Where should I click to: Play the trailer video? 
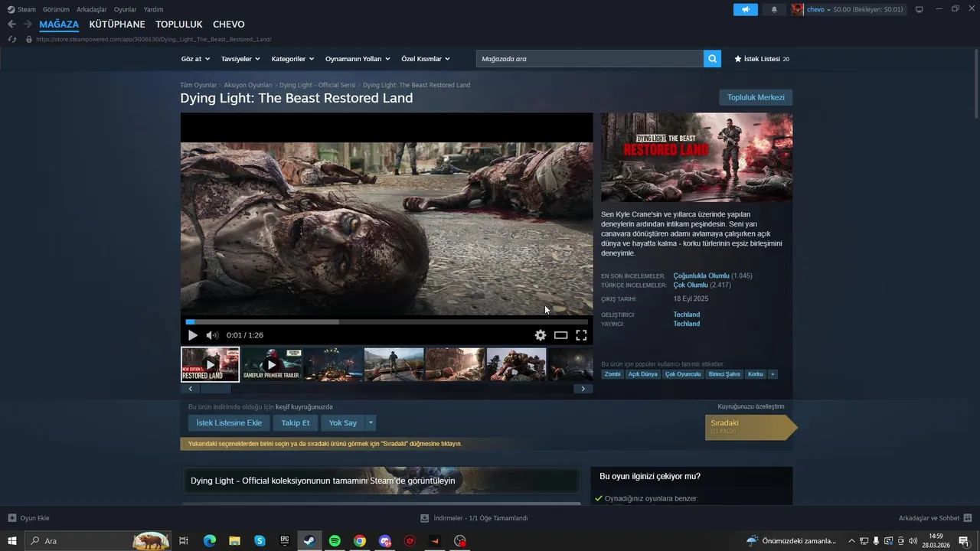[192, 335]
